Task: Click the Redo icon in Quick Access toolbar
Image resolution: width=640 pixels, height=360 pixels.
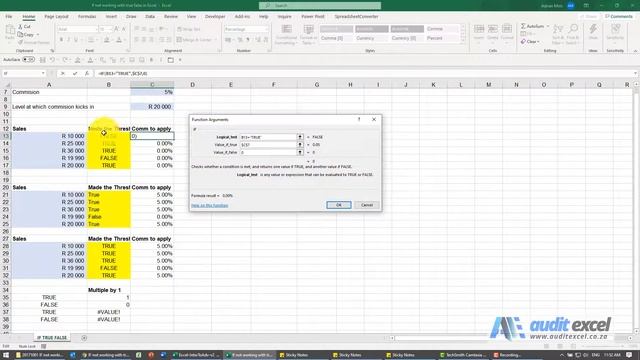Action: pyautogui.click(x=65, y=60)
